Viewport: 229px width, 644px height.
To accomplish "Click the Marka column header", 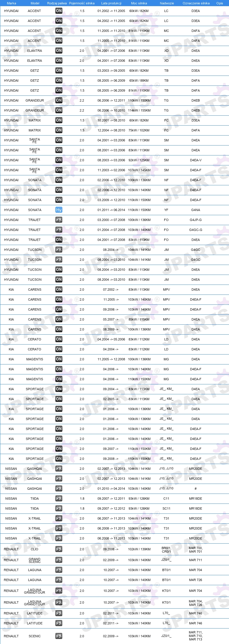I will pyautogui.click(x=11, y=3).
